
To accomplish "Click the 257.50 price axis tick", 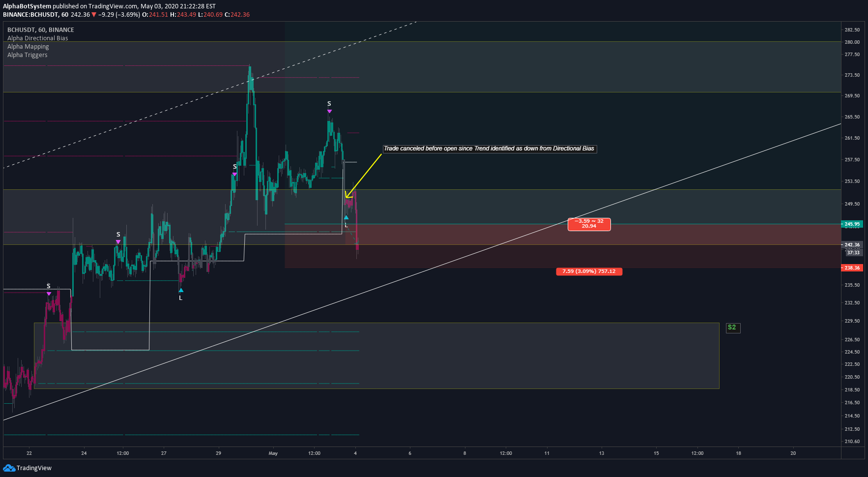I will click(x=852, y=160).
